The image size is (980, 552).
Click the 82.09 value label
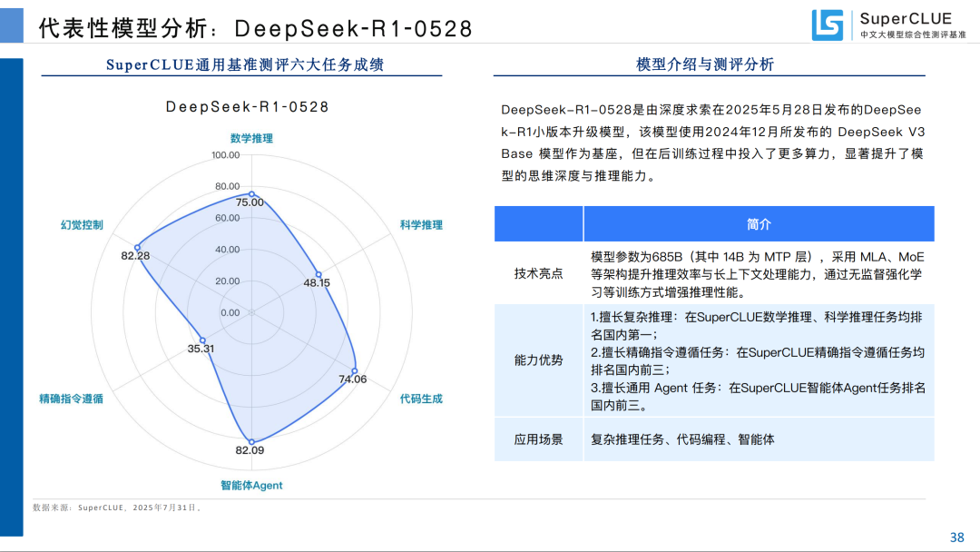[x=250, y=451]
